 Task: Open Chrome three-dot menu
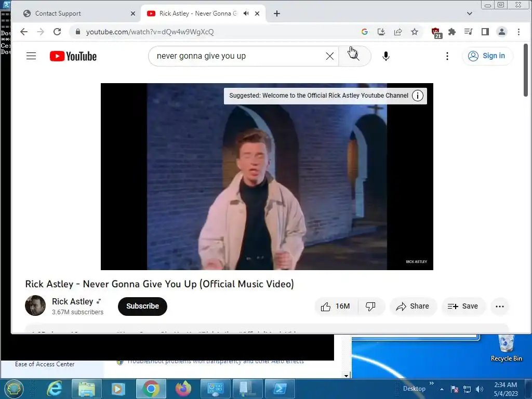tap(518, 32)
